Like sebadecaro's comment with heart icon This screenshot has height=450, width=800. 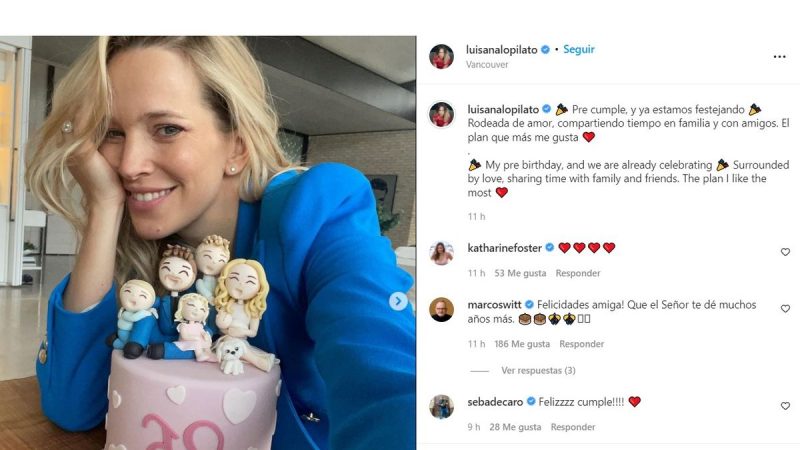[785, 406]
